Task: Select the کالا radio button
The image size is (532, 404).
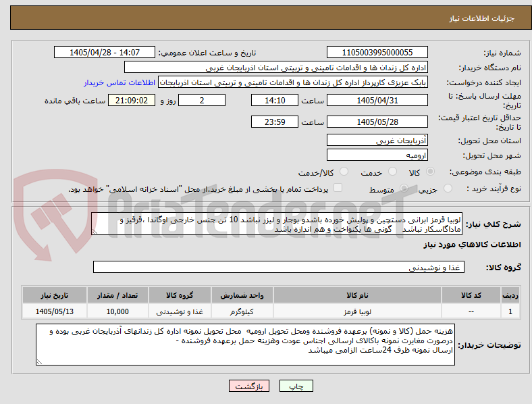Action: 430,172
